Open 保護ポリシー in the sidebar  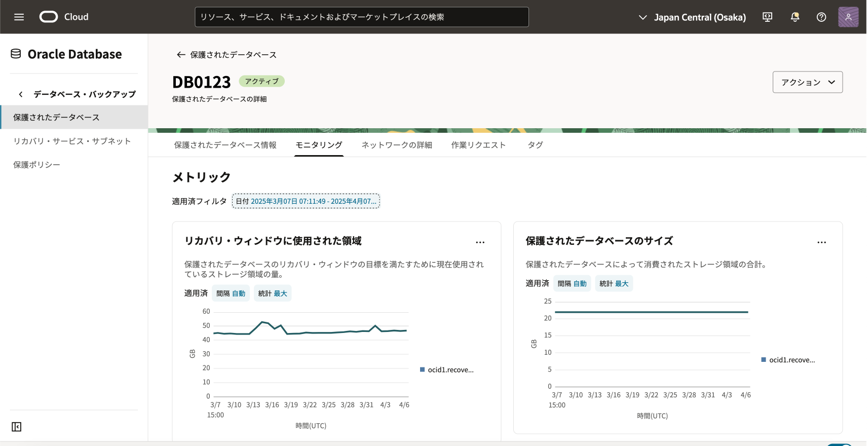pyautogui.click(x=36, y=165)
